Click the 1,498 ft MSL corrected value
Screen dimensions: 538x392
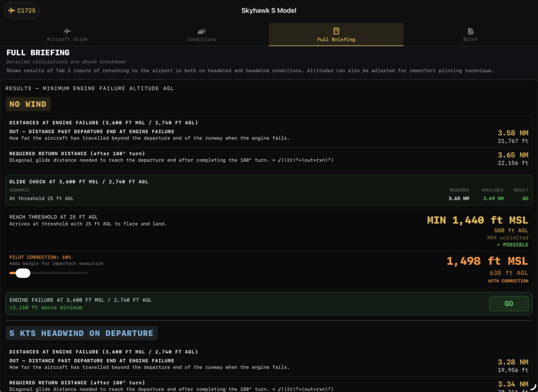click(x=487, y=261)
